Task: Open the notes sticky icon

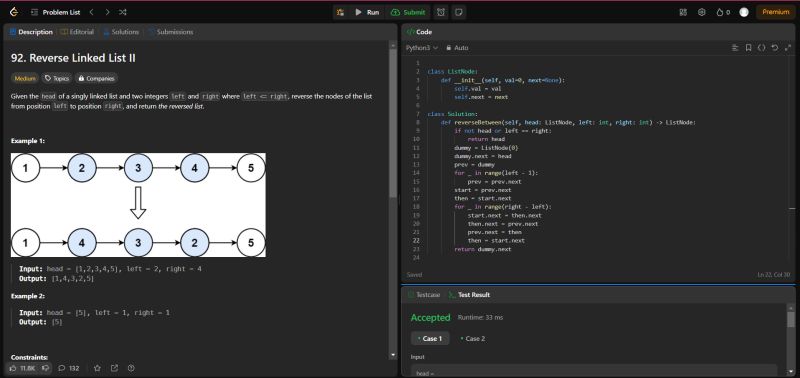Action: coord(458,12)
